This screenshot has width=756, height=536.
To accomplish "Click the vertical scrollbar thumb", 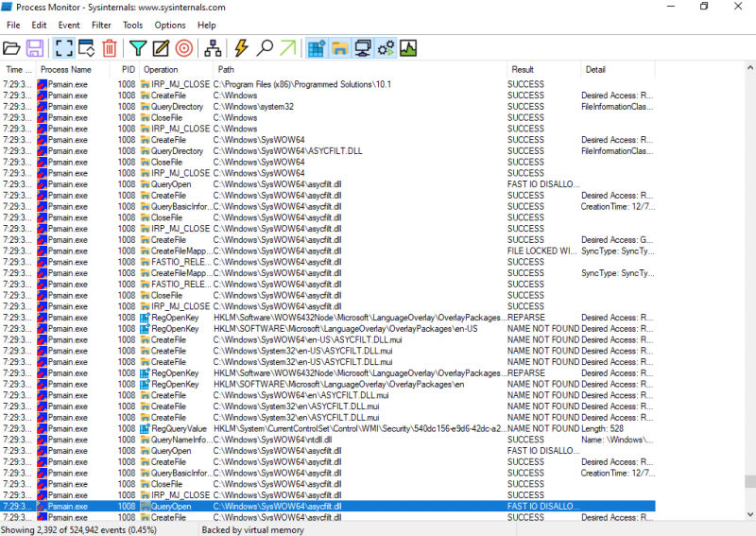I will [750, 481].
